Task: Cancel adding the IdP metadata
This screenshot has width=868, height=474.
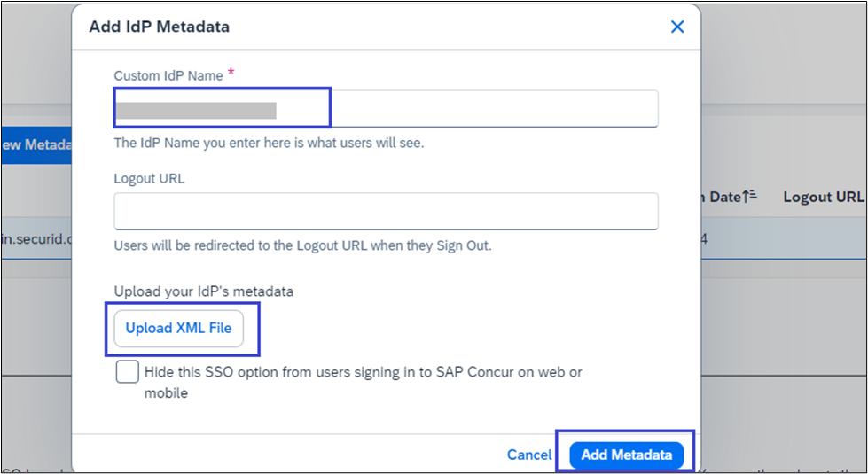Action: pos(529,455)
